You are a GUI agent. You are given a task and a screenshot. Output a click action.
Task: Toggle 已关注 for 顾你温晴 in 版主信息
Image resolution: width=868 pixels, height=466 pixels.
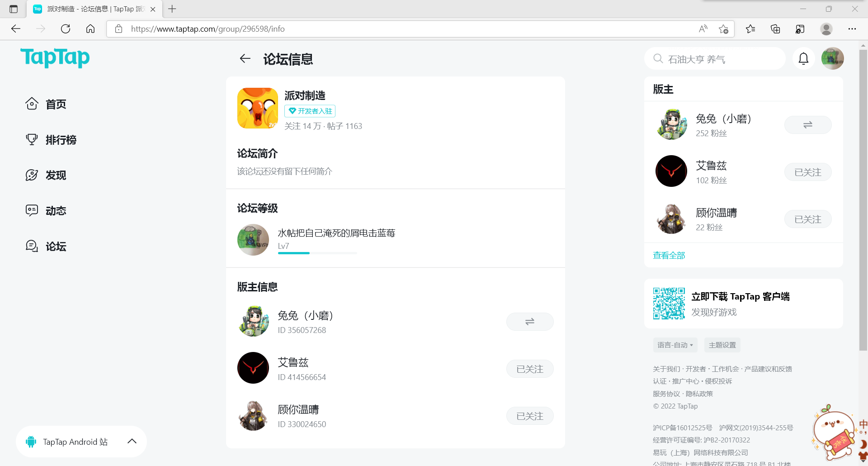pyautogui.click(x=530, y=416)
